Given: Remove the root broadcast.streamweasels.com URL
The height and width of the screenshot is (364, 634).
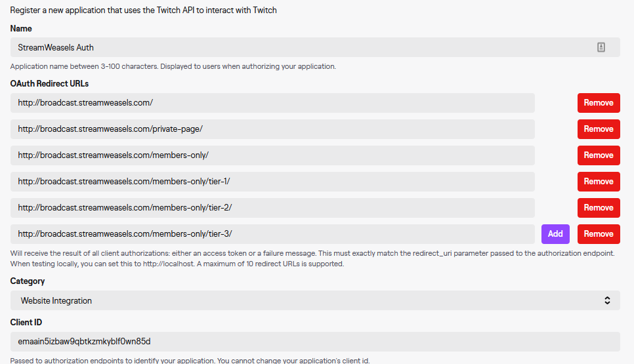Looking at the screenshot, I should 599,103.
